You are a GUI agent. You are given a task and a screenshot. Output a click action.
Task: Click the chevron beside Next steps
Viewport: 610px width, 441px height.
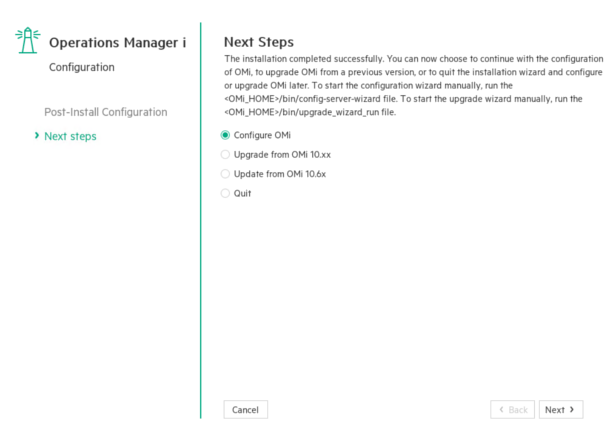tap(37, 135)
